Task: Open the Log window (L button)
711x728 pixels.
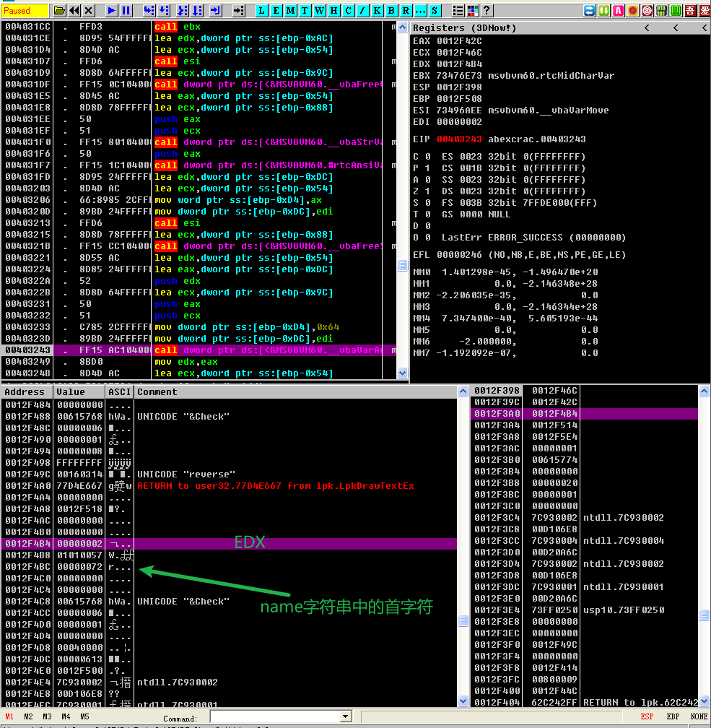Action: tap(262, 10)
